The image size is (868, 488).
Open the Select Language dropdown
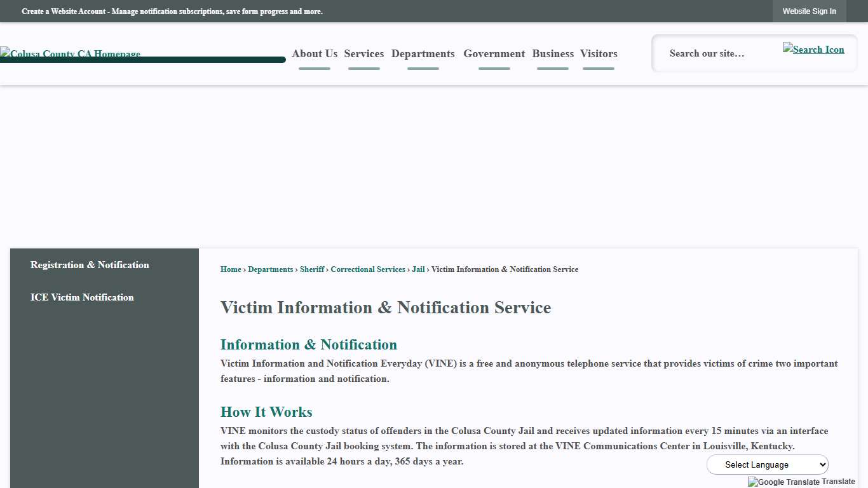click(x=767, y=464)
